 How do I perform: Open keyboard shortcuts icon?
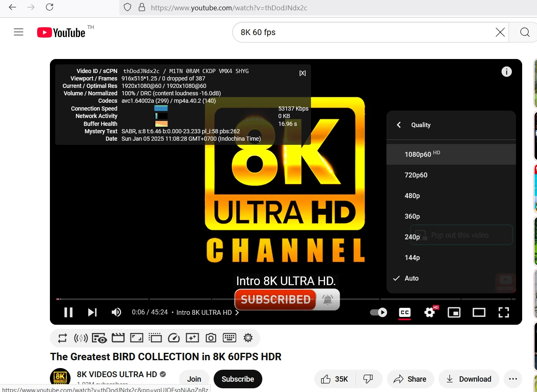(x=229, y=338)
